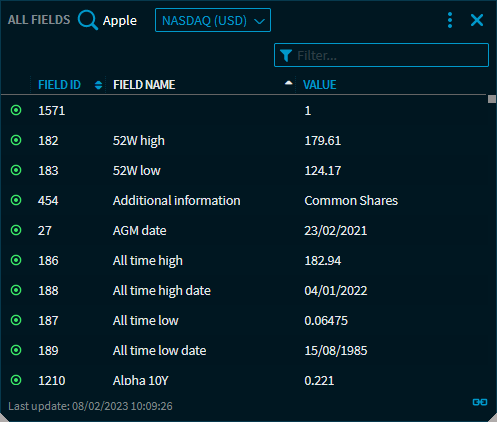This screenshot has height=422, width=497.
Task: Toggle the circle next to Additional information
Action: (16, 200)
